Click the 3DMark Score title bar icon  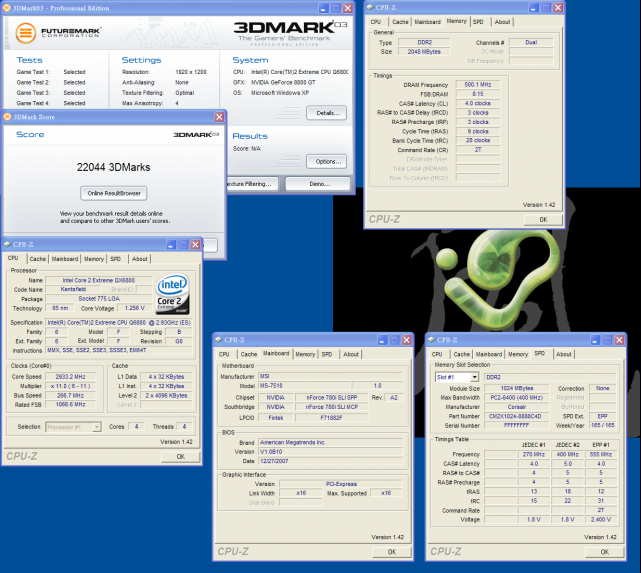tap(7, 117)
